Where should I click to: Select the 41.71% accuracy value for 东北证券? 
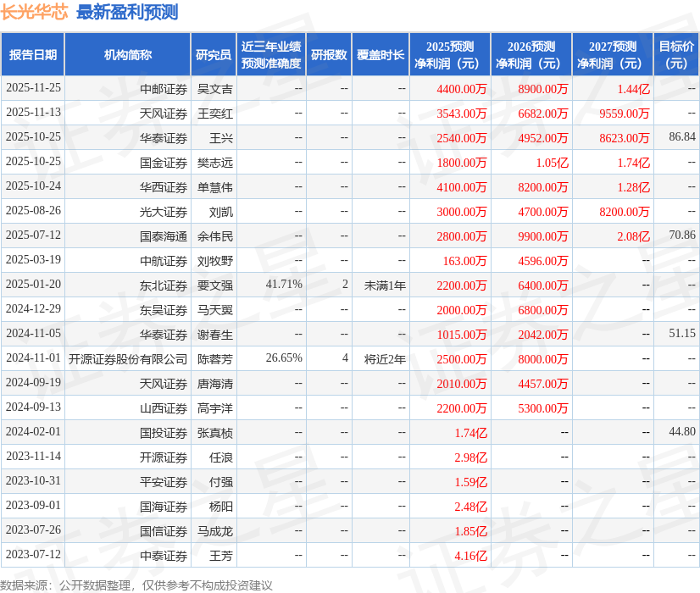click(285, 285)
